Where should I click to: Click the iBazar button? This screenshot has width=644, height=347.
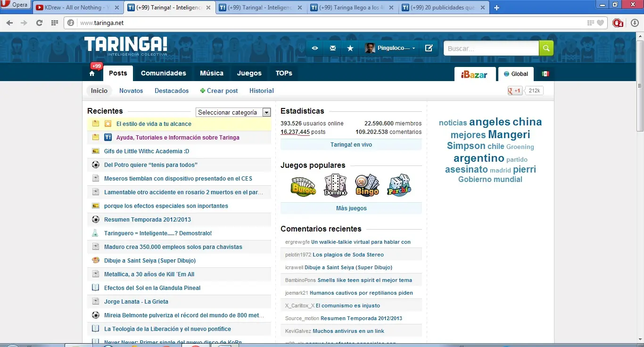(x=475, y=74)
